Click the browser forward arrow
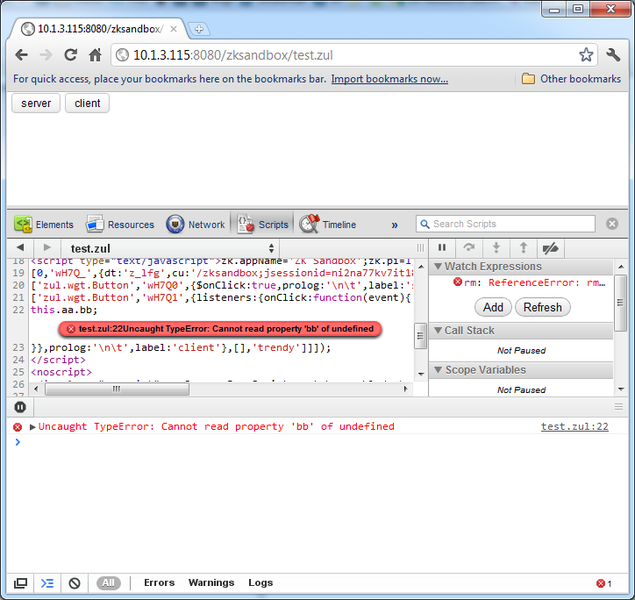Viewport: 635px width, 600px height. (46, 55)
